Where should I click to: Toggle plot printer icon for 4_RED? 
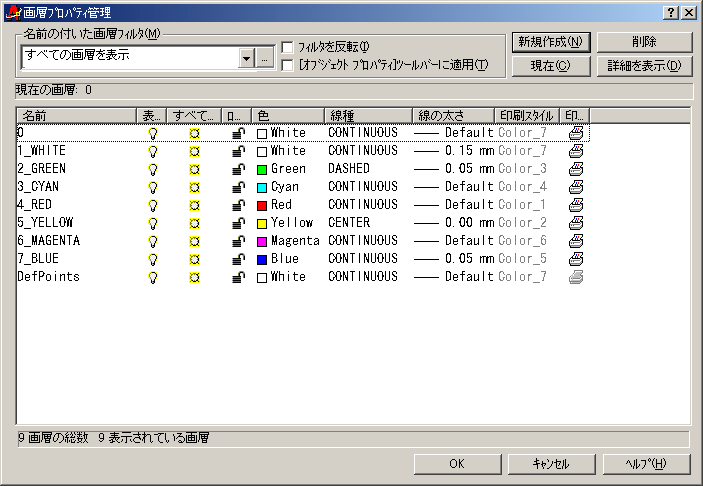click(x=576, y=205)
